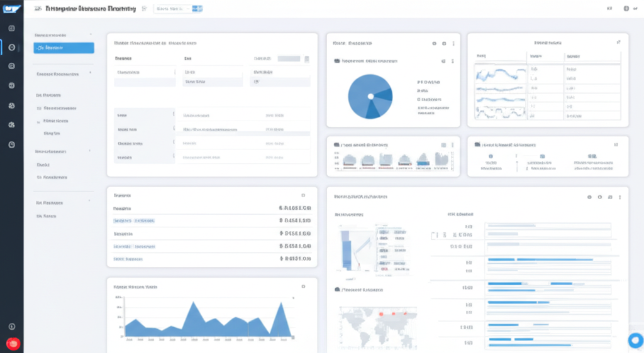Open the small chart thumbnail in bottom-right card
This screenshot has height=353, width=644.
pos(373,250)
